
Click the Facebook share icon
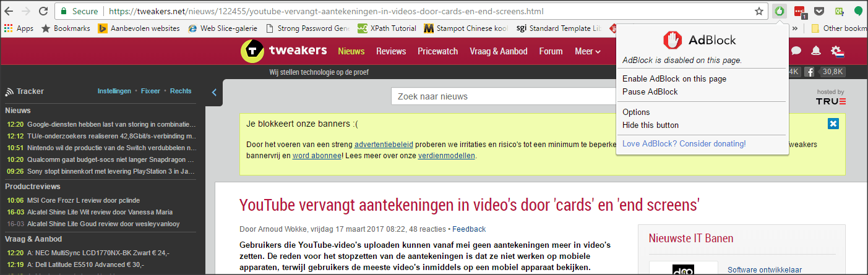(x=809, y=72)
